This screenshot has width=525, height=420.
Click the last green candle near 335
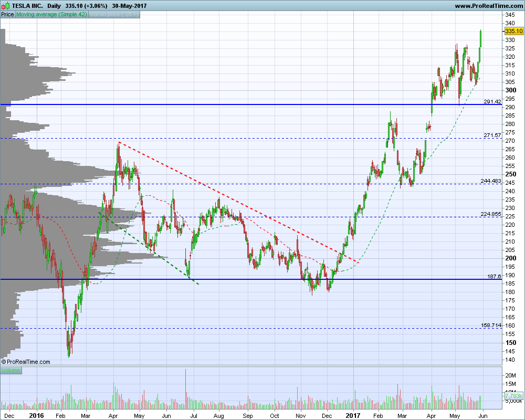pyautogui.click(x=481, y=38)
